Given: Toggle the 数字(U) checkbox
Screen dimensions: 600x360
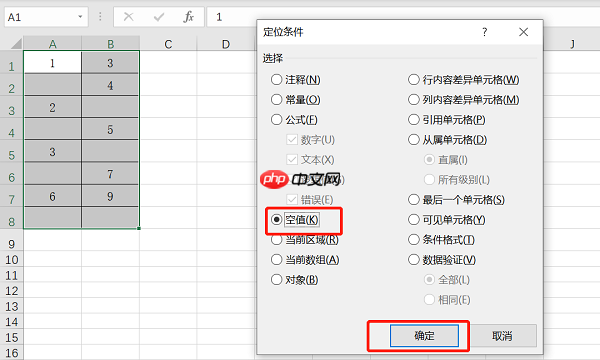Looking at the screenshot, I should [x=310, y=140].
